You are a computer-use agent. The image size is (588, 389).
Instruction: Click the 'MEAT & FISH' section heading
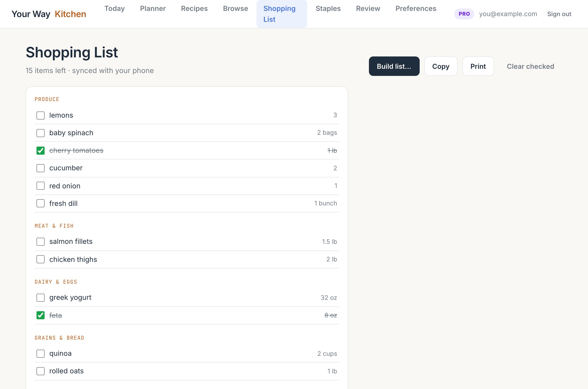[x=54, y=226]
